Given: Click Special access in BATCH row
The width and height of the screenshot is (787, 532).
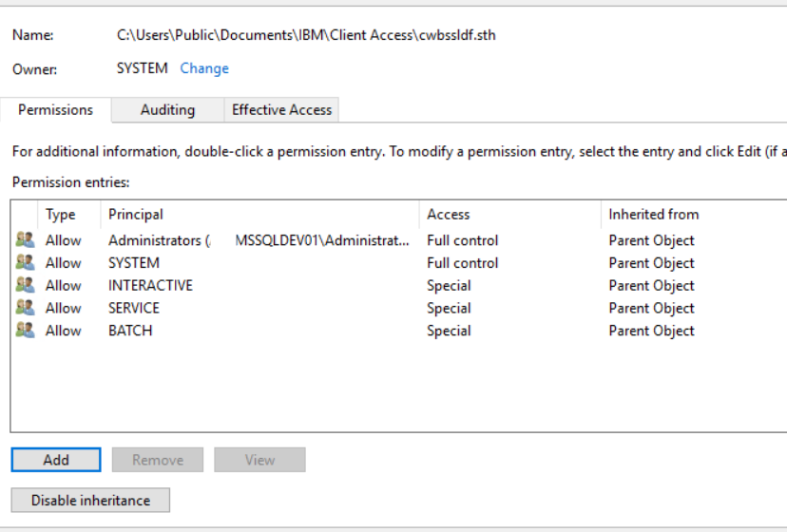Looking at the screenshot, I should point(449,331).
